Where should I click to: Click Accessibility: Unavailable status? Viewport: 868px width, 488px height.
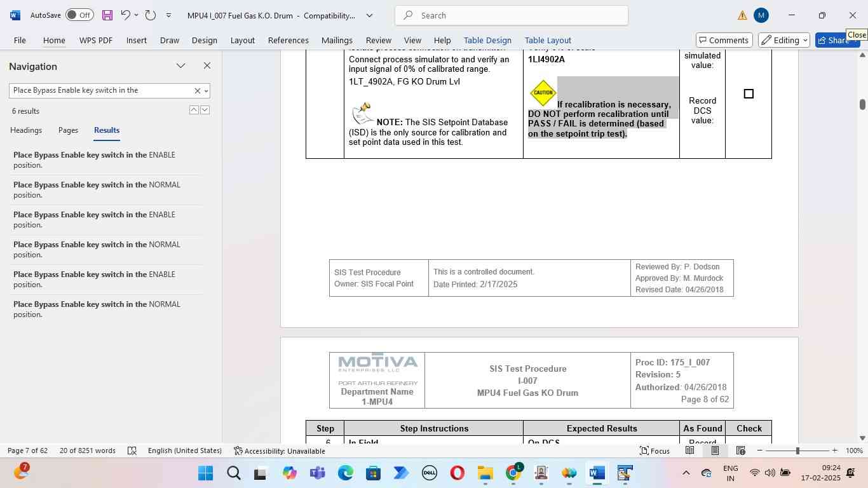tap(280, 451)
